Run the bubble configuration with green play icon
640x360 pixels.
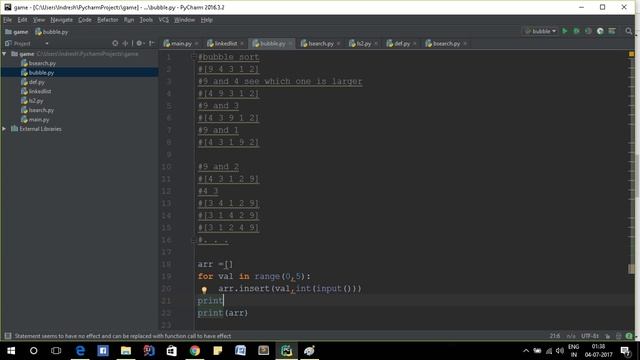point(565,31)
